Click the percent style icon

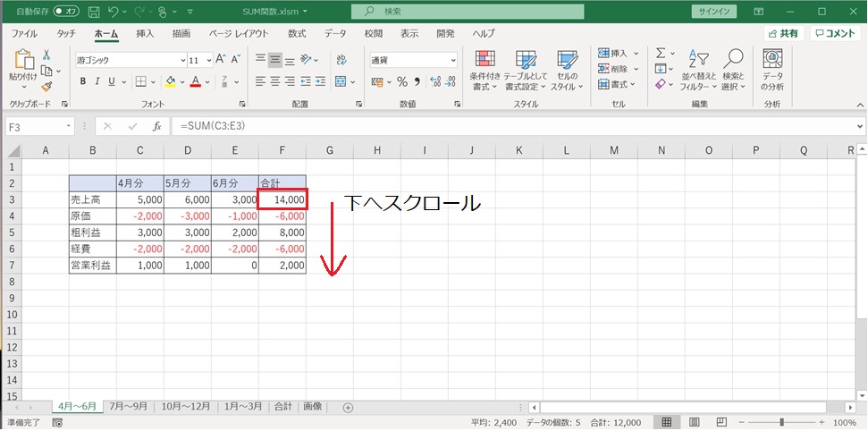tap(402, 82)
